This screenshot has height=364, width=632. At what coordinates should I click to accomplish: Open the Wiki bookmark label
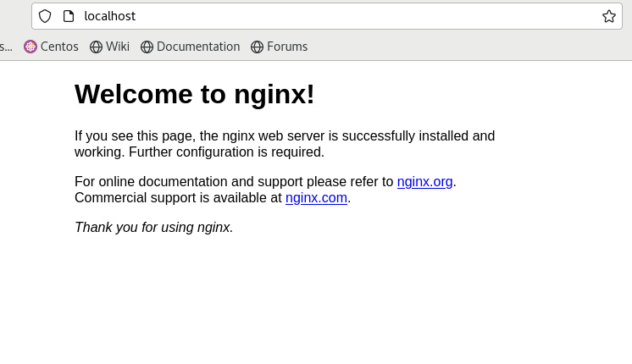point(118,47)
